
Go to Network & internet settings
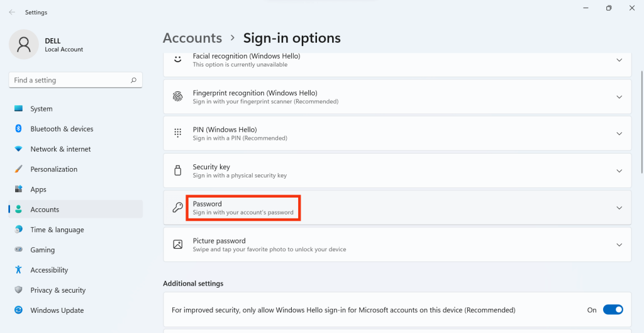click(x=75, y=149)
